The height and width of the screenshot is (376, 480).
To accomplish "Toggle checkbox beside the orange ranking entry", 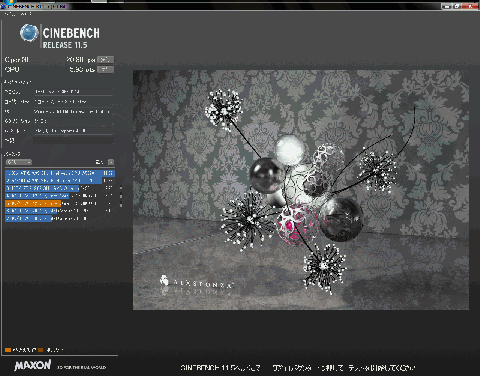I will 120,204.
